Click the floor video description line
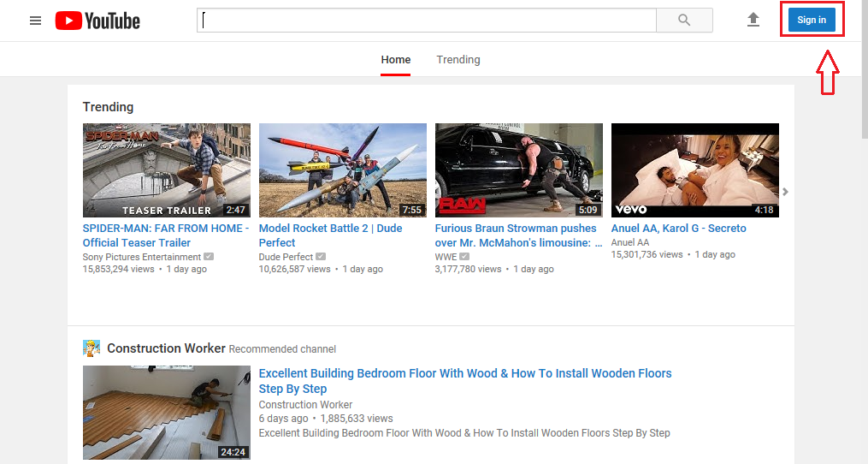Screen dimensions: 868x464 464,433
